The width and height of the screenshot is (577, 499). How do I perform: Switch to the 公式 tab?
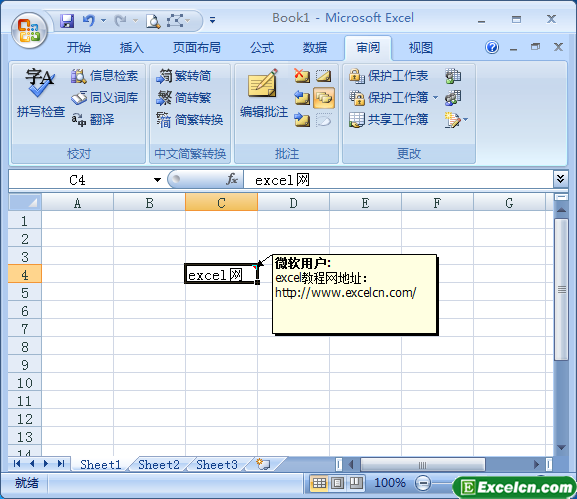tap(262, 47)
